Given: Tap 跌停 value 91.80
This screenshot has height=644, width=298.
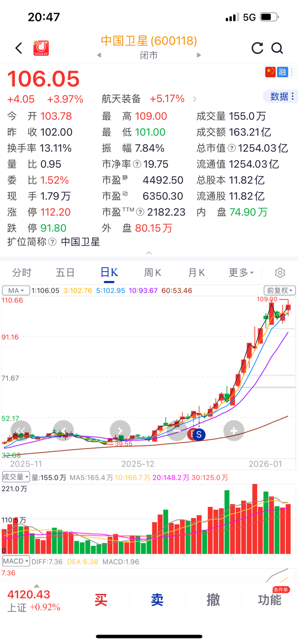Looking at the screenshot, I should [x=53, y=228].
